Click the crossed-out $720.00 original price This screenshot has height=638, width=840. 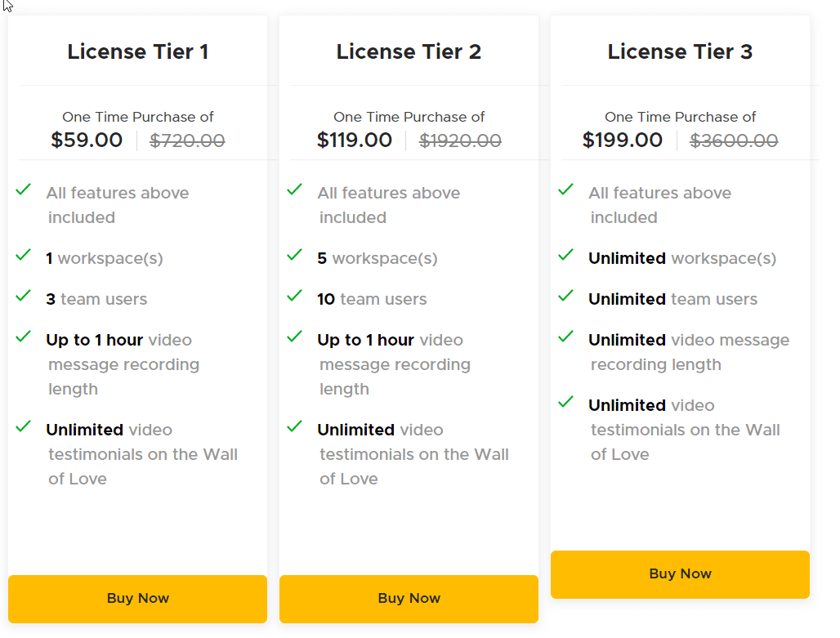(x=187, y=141)
